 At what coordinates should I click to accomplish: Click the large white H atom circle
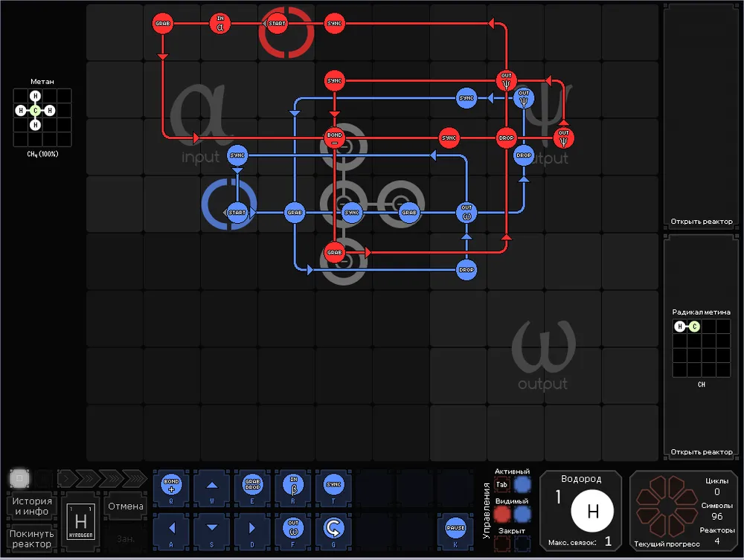point(593,511)
